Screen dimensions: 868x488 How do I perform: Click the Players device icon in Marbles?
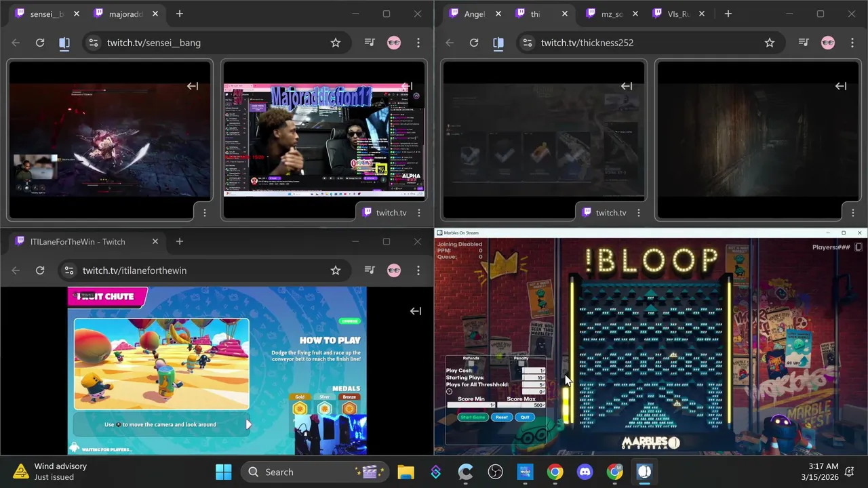(x=859, y=247)
